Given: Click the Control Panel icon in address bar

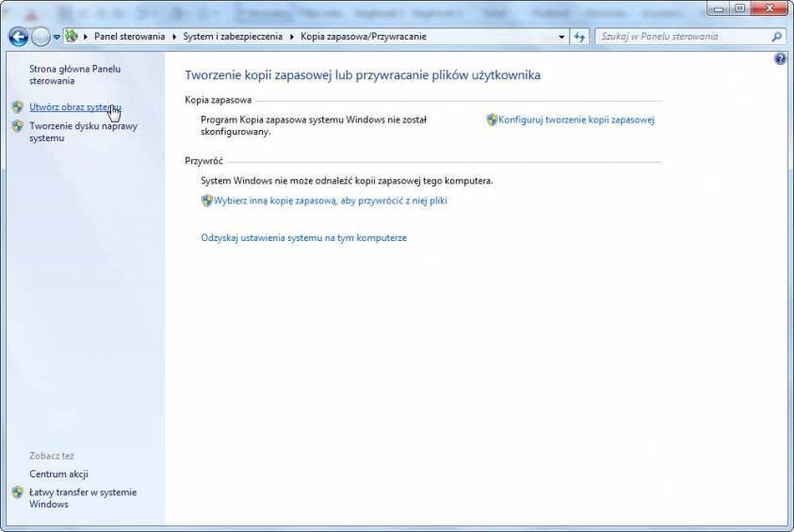Looking at the screenshot, I should (x=72, y=37).
